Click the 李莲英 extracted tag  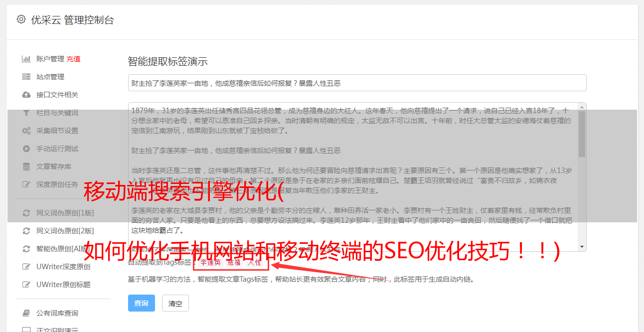[x=210, y=262]
